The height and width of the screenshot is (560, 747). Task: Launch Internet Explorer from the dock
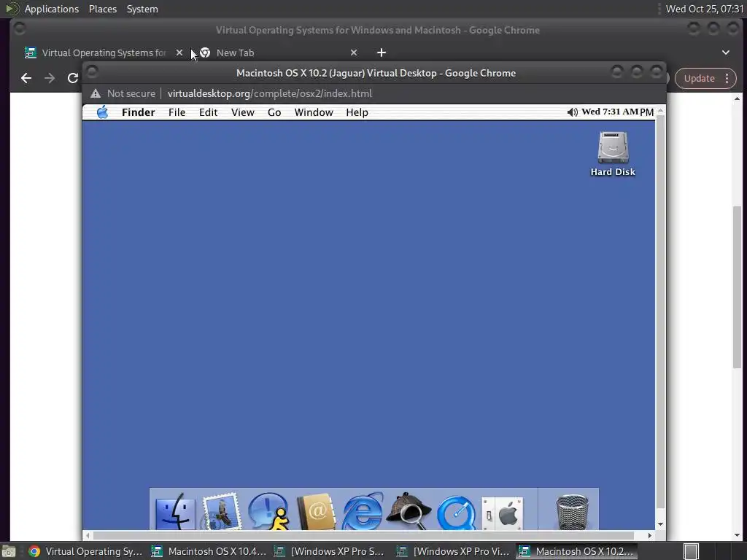point(363,511)
